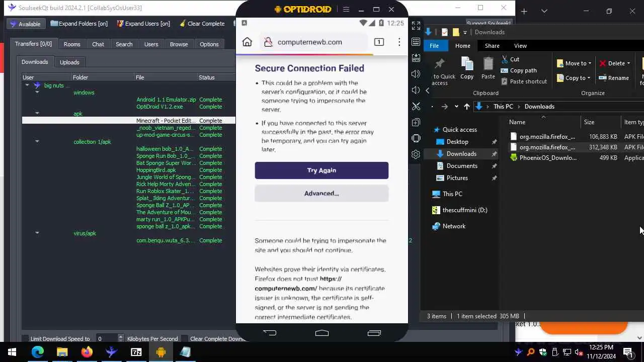Select thescuffmini (D:) drive
The width and height of the screenshot is (644, 362).
pos(460,210)
